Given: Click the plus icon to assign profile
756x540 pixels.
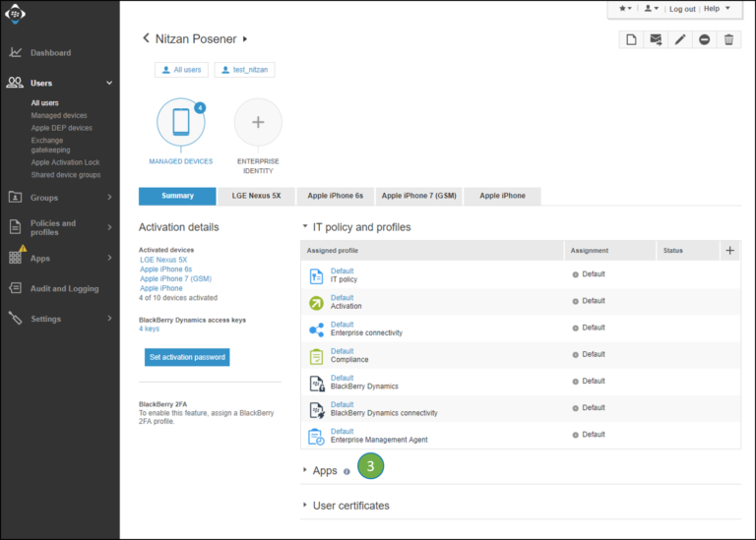Looking at the screenshot, I should (x=729, y=251).
